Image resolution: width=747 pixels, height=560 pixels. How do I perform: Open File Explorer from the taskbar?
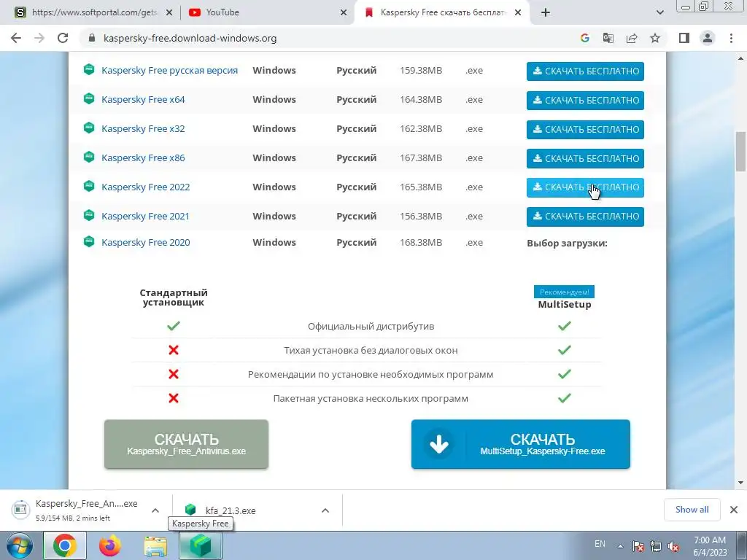point(155,546)
